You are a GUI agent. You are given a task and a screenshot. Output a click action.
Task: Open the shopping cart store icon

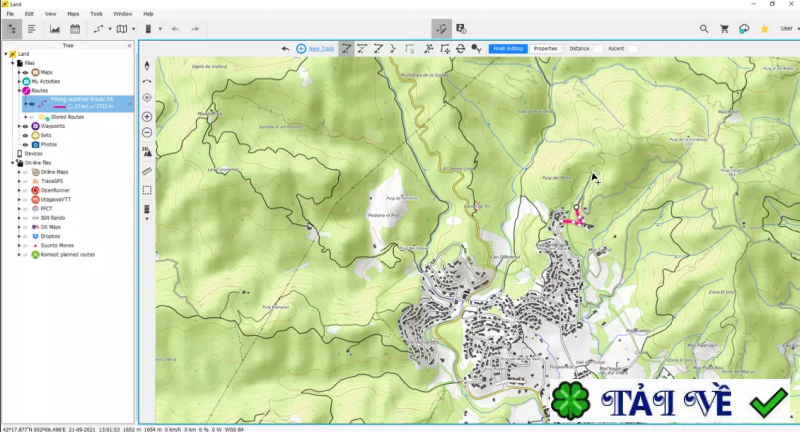[x=724, y=29]
